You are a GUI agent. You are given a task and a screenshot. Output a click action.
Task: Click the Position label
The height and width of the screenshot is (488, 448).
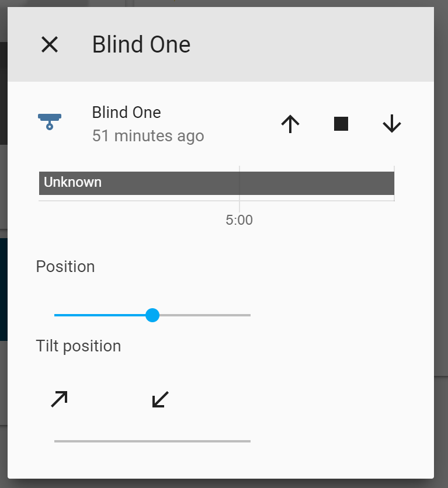point(65,267)
